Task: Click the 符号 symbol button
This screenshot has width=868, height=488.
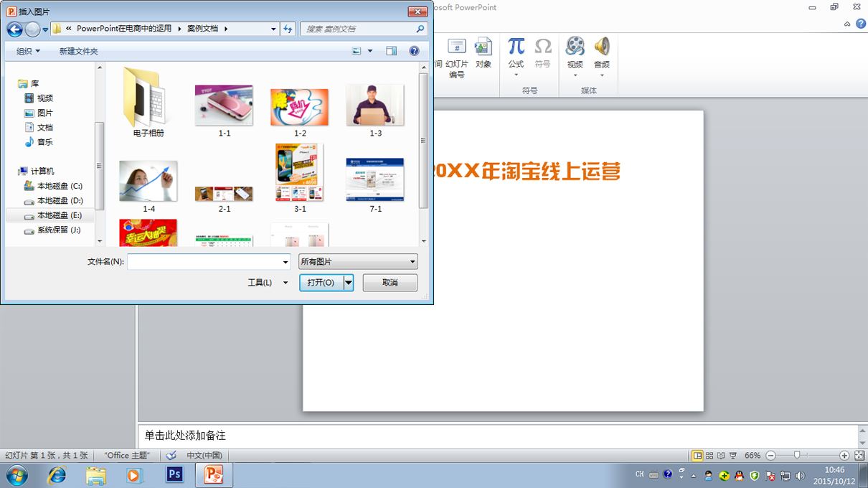Action: coord(543,53)
